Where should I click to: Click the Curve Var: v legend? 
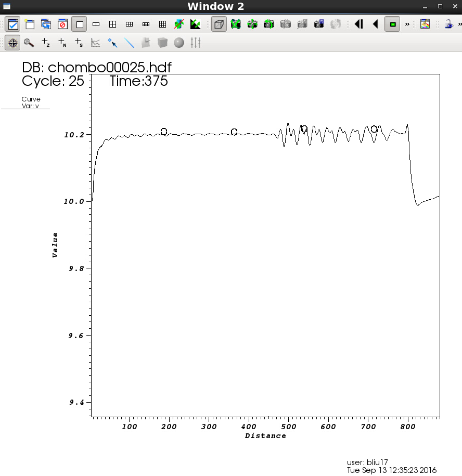point(31,102)
